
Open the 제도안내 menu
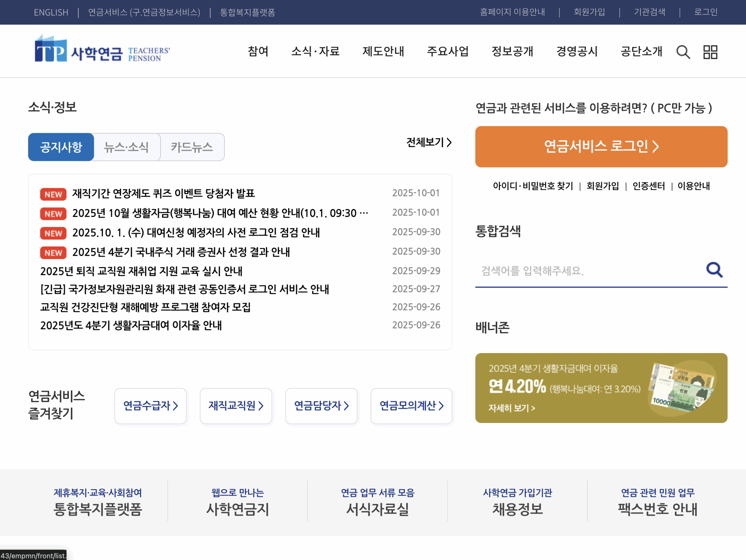click(383, 52)
